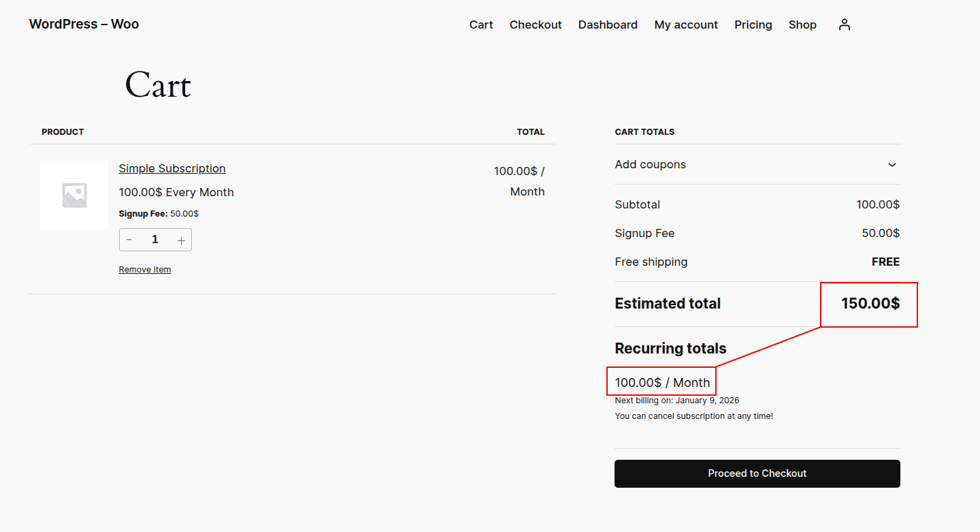
Task: Go to Checkout from the navigation
Action: coord(536,25)
